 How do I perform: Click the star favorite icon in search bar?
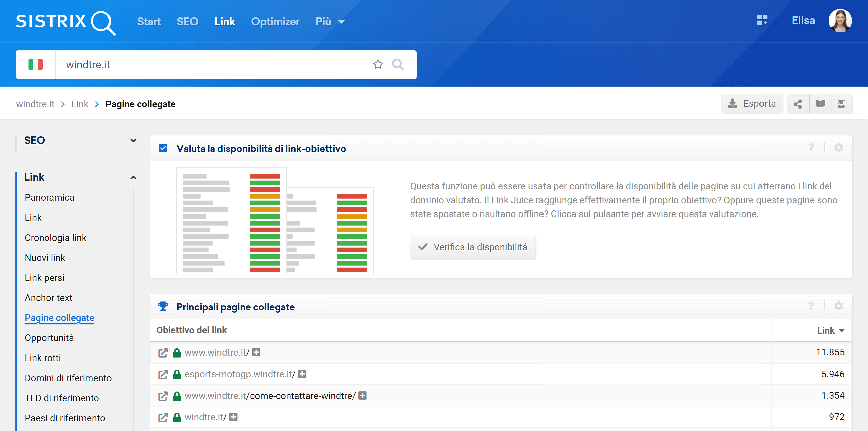tap(378, 64)
